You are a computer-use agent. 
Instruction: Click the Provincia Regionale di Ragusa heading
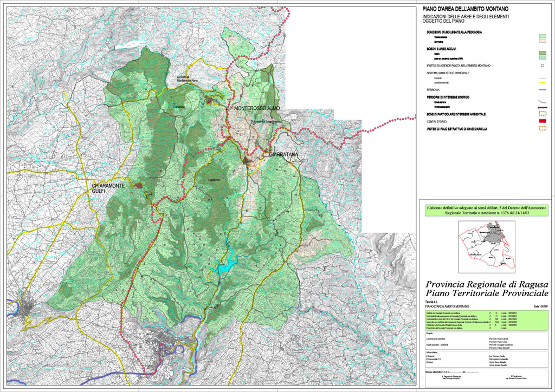(487, 284)
